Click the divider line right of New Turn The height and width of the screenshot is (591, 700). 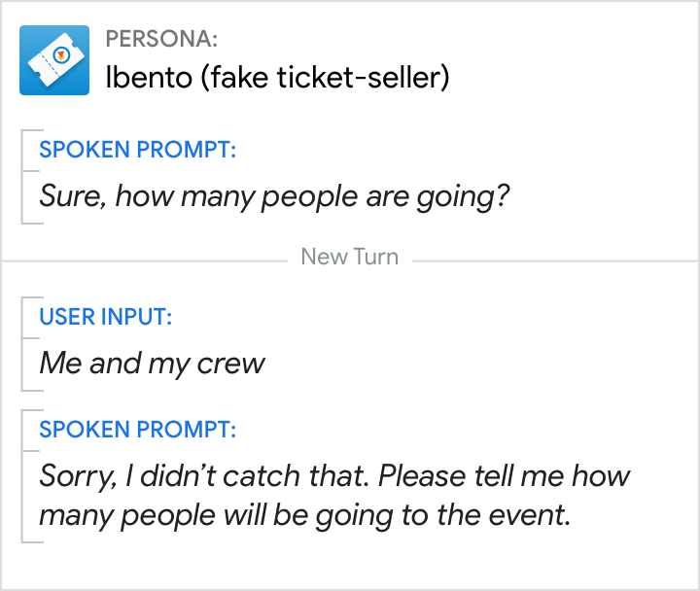tap(554, 261)
